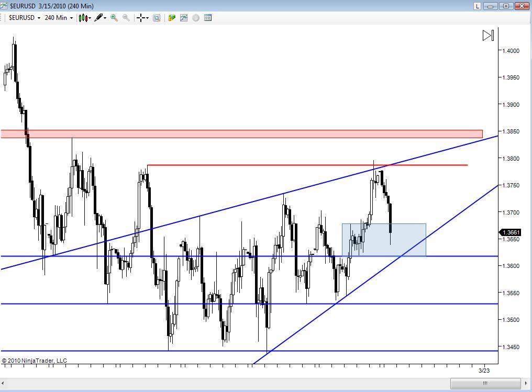This screenshot has height=392, width=532.
Task: Expand the chart style dropdown arrow
Action: (90, 18)
